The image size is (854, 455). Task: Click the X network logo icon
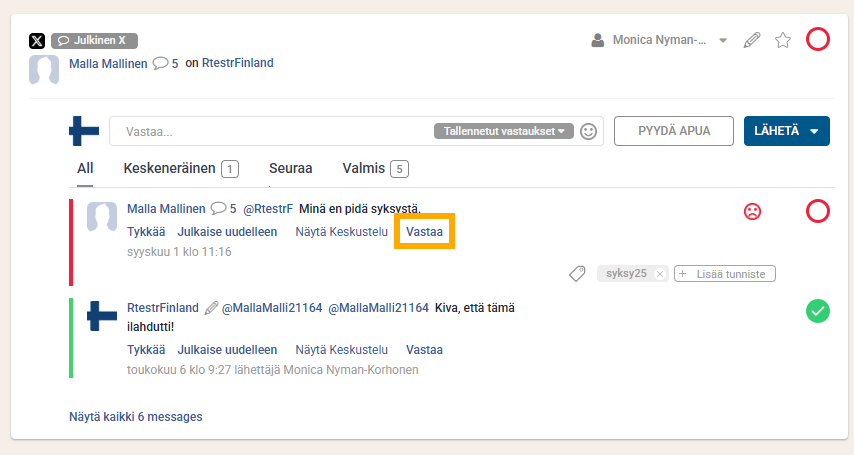(x=37, y=41)
